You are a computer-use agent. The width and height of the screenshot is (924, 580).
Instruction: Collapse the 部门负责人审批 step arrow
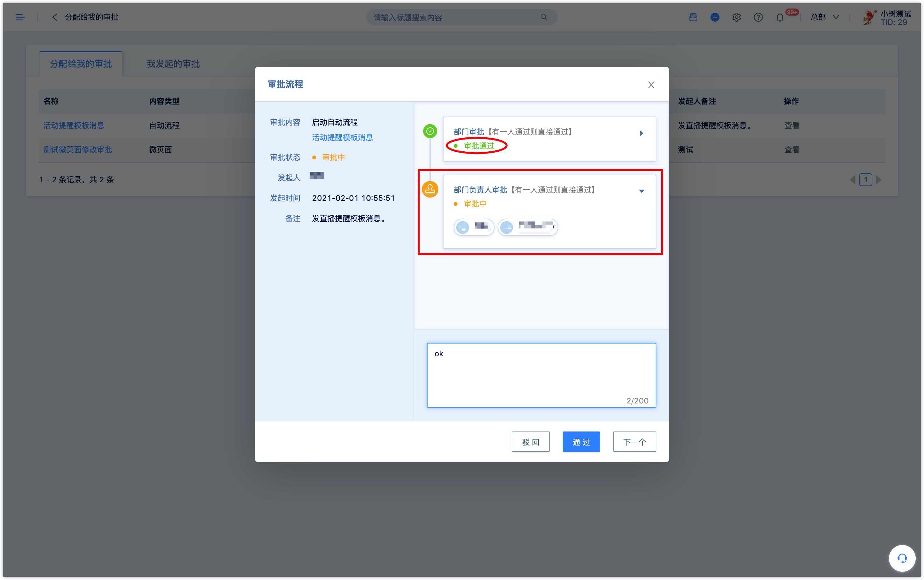[x=641, y=191]
